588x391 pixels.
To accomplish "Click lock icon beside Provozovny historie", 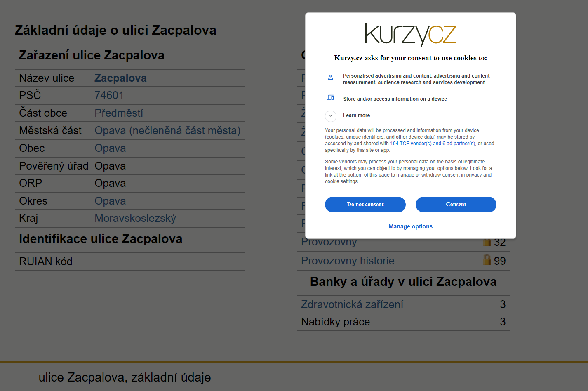I will [x=487, y=259].
